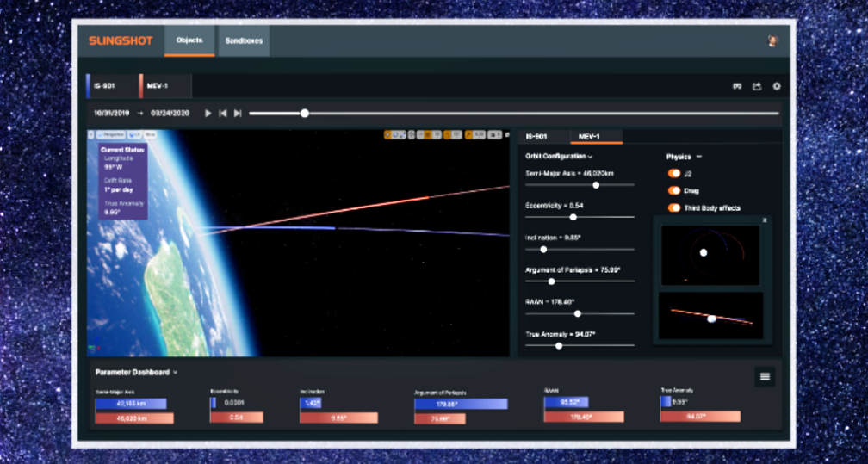Disable the Drag physics toggle
This screenshot has height=464, width=868.
pyautogui.click(x=675, y=190)
